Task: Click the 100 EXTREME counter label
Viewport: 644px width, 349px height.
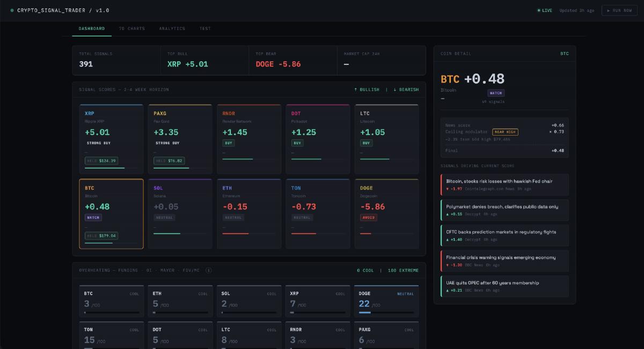Action: [404, 270]
